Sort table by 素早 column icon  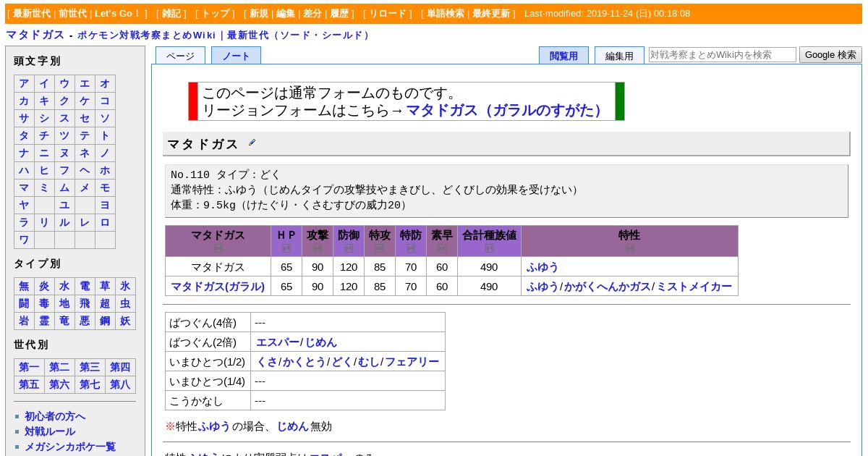(x=442, y=248)
